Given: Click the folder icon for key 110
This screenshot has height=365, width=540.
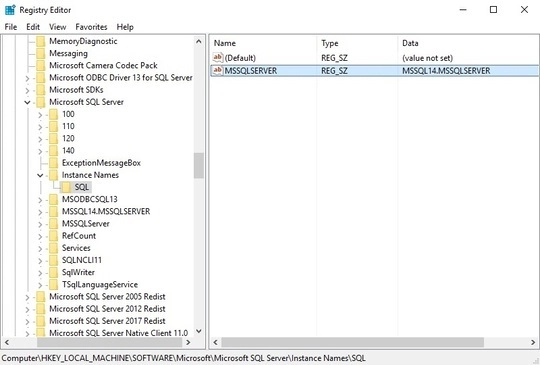Looking at the screenshot, I should pos(53,126).
